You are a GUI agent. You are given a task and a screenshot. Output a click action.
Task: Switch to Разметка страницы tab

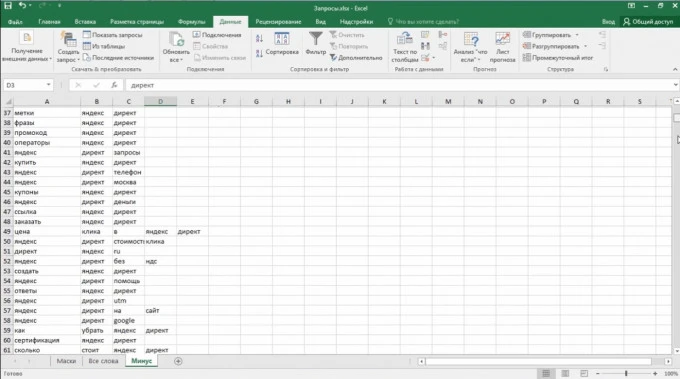click(137, 21)
